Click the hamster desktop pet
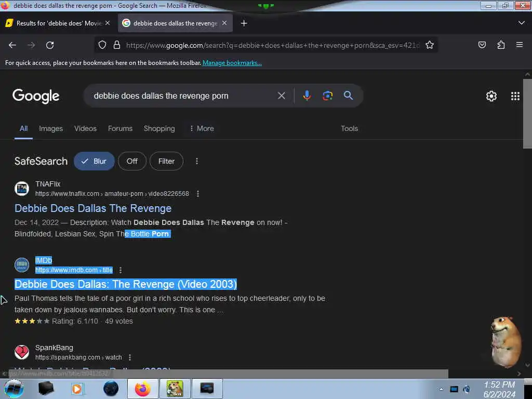The height and width of the screenshot is (399, 532). [505, 342]
